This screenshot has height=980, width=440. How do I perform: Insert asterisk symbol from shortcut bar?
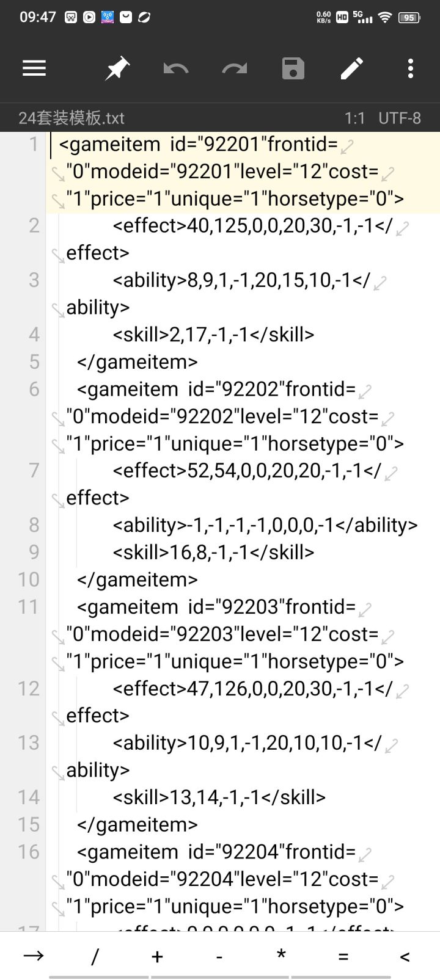click(281, 954)
